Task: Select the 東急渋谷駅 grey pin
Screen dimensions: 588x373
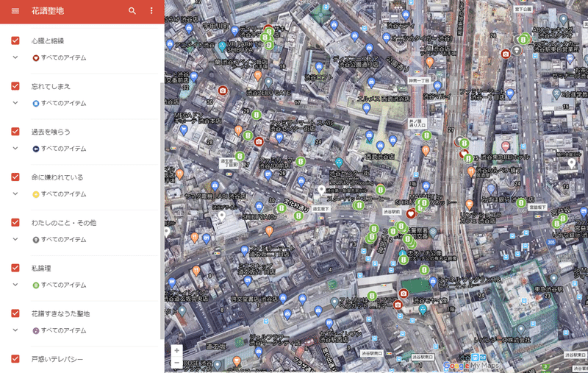Action: click(x=554, y=279)
